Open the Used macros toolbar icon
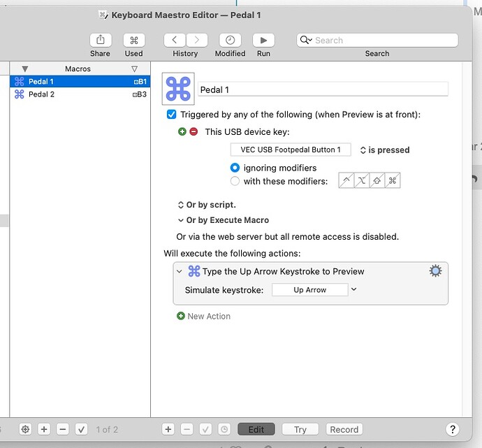Image resolution: width=482 pixels, height=448 pixels. tap(133, 40)
